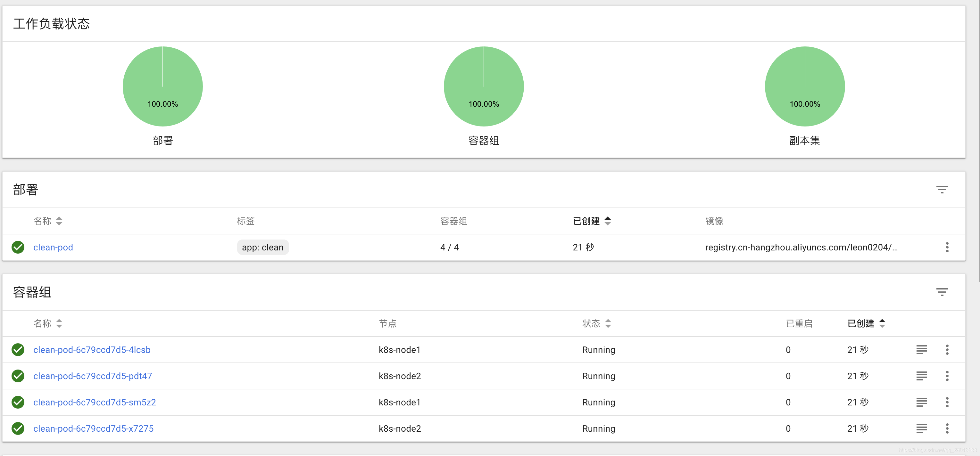Screen dimensions: 980x456
Task: Click the status check icon of pod sm5z2
Action: (x=18, y=402)
